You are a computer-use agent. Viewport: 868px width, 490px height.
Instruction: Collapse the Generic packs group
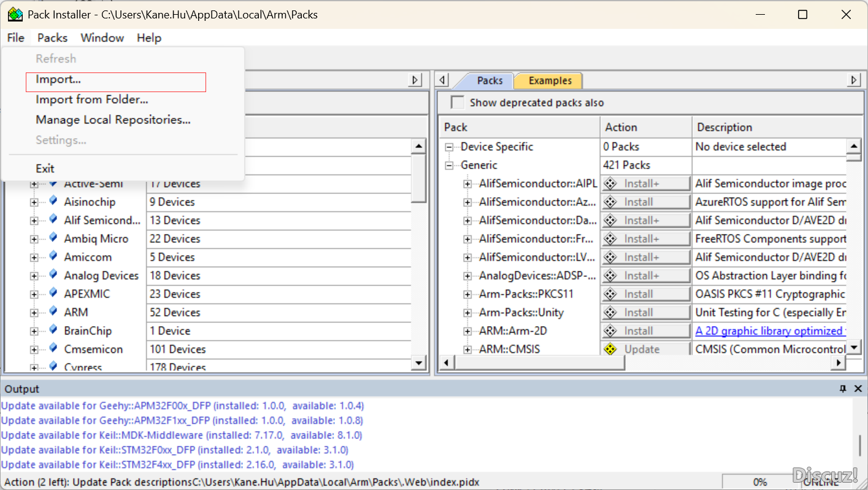click(449, 165)
